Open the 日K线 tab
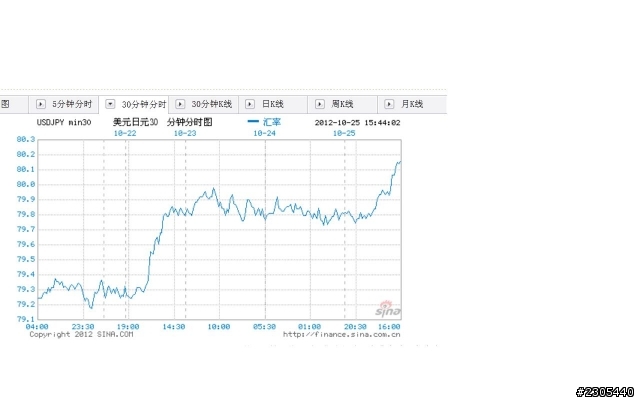This screenshot has width=640, height=400. pos(273,104)
